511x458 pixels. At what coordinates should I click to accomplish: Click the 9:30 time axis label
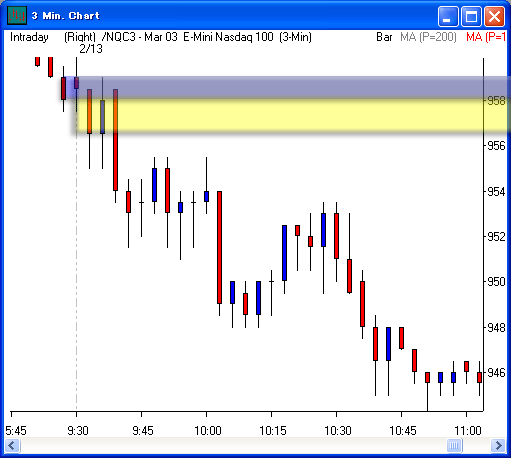click(x=78, y=431)
